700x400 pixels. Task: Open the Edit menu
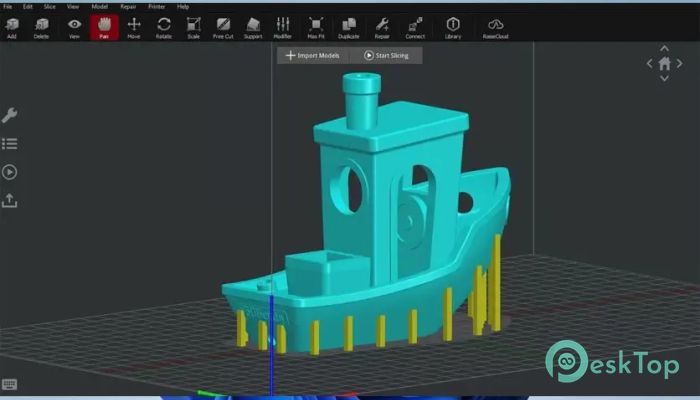pos(28,7)
